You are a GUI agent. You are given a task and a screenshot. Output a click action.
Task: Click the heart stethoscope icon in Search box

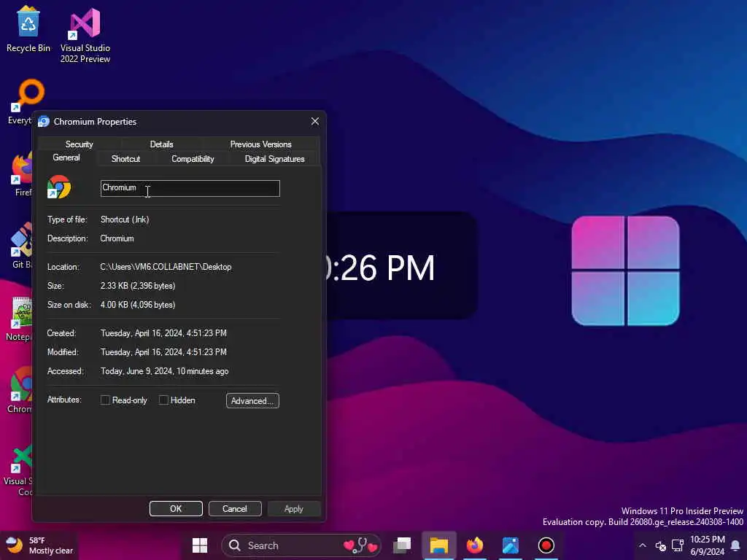[360, 545]
